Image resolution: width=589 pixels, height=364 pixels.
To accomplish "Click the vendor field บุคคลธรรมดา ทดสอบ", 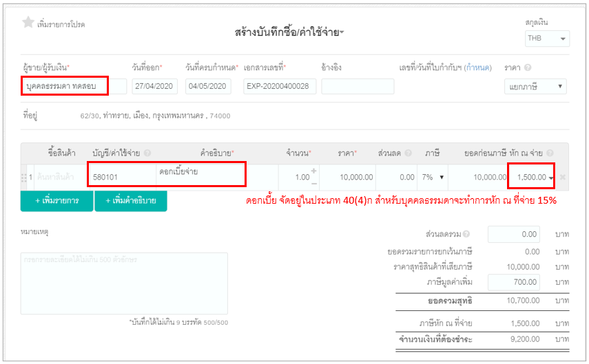I will click(x=74, y=86).
